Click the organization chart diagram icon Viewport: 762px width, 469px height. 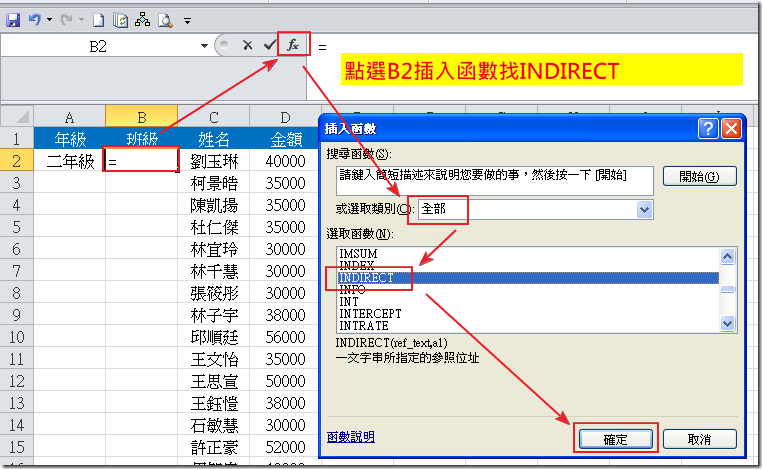pos(142,20)
